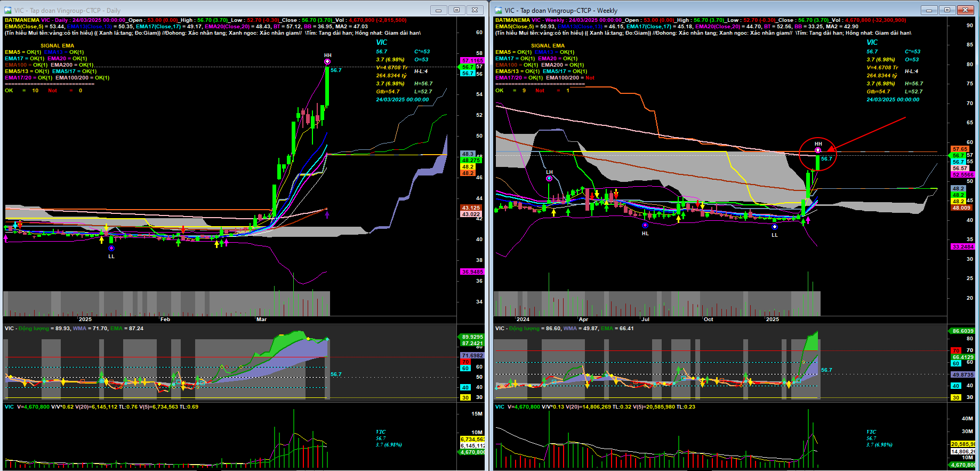Click the 43.022 price label in Daily

(471, 214)
